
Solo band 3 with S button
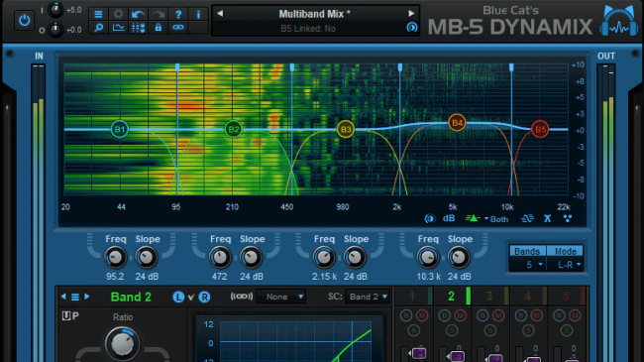[490, 330]
